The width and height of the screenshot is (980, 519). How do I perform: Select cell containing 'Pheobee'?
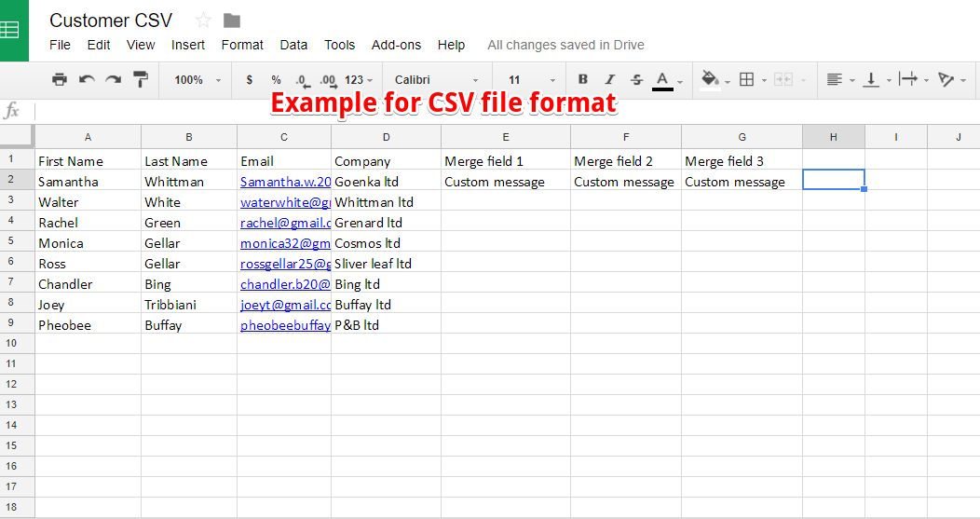tap(88, 324)
